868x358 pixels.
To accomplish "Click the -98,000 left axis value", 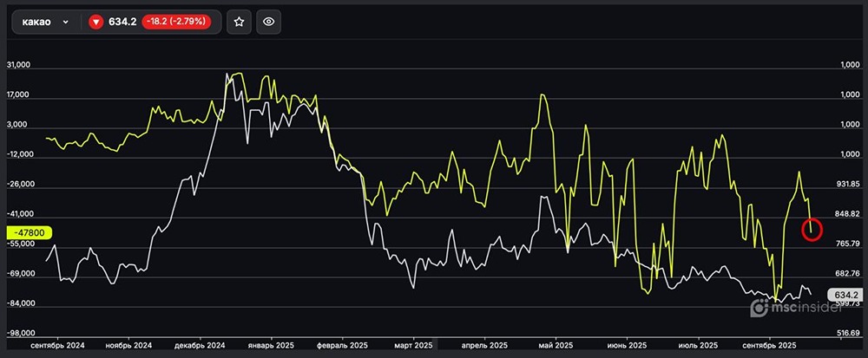I will (x=19, y=334).
